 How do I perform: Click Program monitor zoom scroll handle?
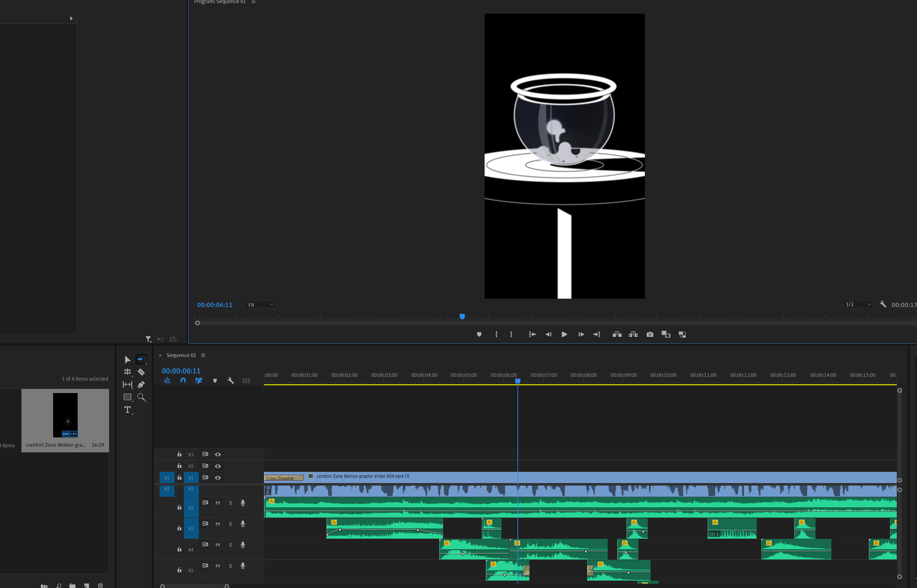tap(198, 323)
